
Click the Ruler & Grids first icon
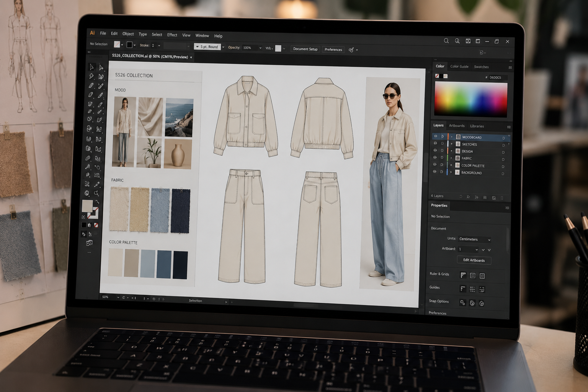(463, 275)
